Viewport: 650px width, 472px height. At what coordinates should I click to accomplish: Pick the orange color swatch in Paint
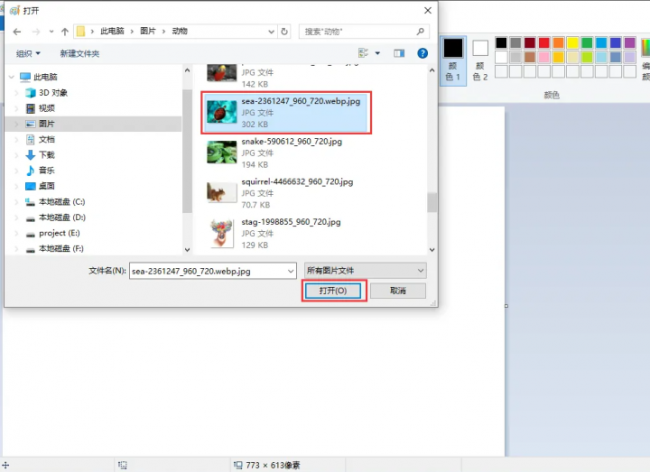coord(558,43)
